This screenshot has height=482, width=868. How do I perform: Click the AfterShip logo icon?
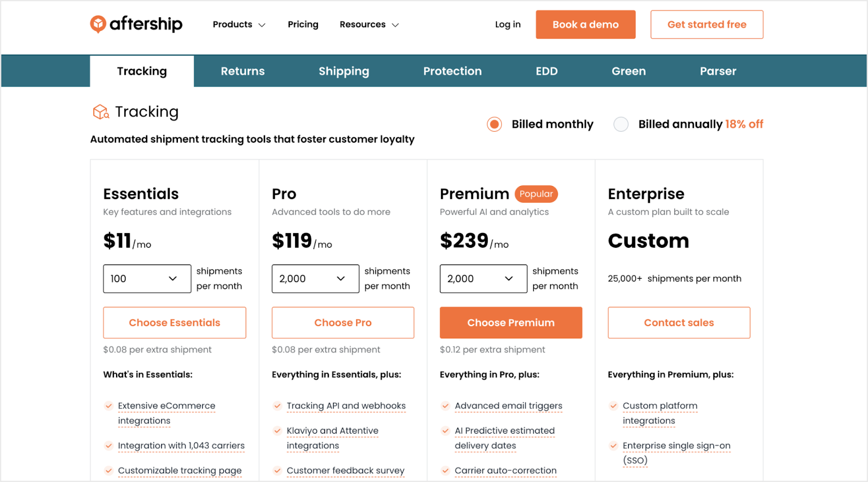[98, 24]
